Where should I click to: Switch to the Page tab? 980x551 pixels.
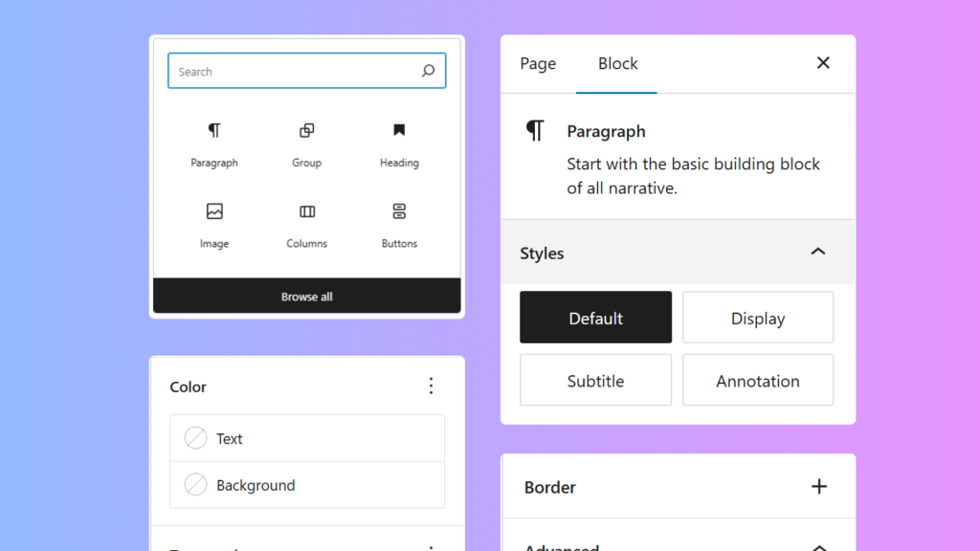(x=538, y=64)
